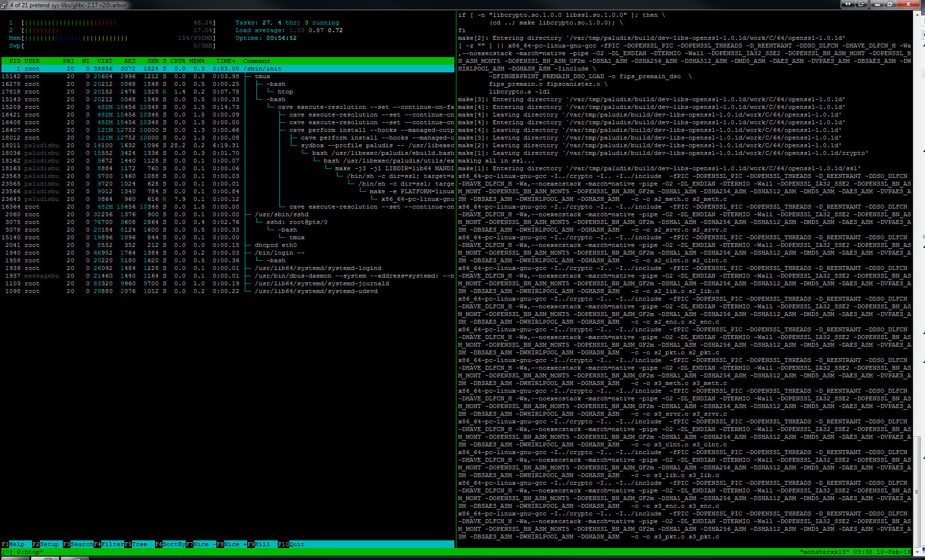Click the window export titlebar icon
Image resolution: width=925 pixels, height=560 pixels.
click(861, 4)
